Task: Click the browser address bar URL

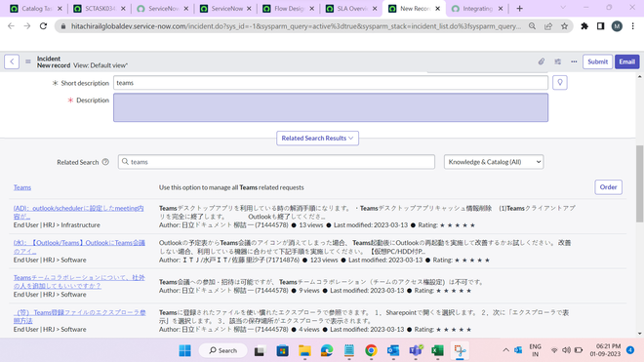Action: [x=296, y=26]
